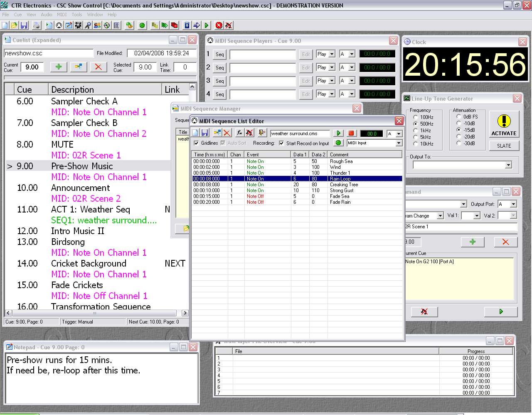Click the two-people users icon in main toolbar
Screen dimensions: 532x415
[x=97, y=25]
